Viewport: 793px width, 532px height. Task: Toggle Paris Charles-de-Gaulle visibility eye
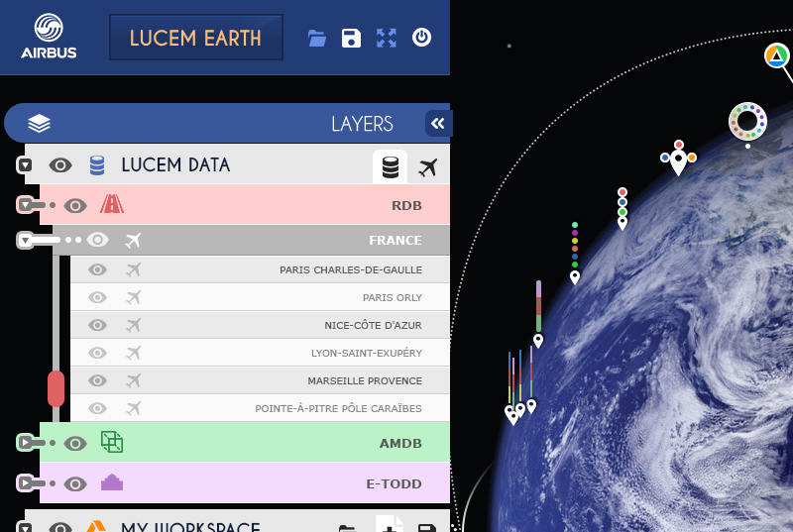[x=97, y=269]
